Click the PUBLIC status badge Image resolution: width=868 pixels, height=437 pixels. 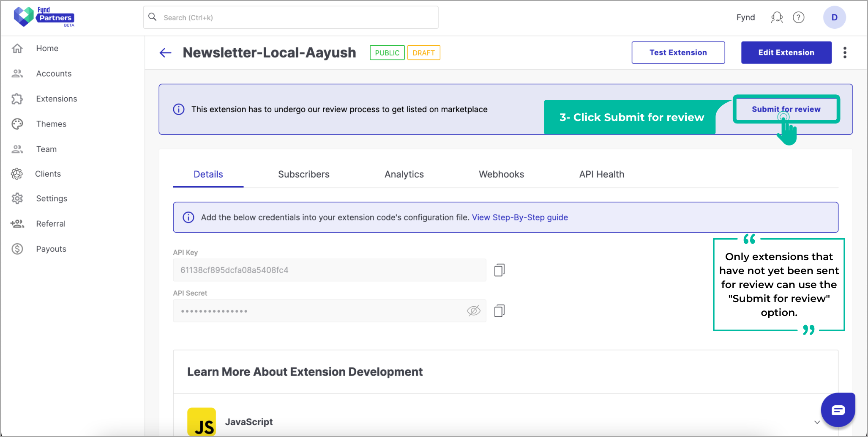click(387, 53)
